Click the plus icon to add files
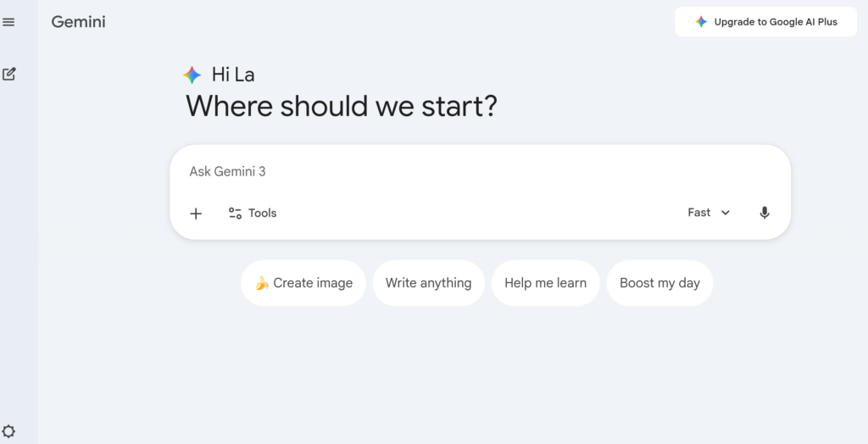 pos(196,214)
